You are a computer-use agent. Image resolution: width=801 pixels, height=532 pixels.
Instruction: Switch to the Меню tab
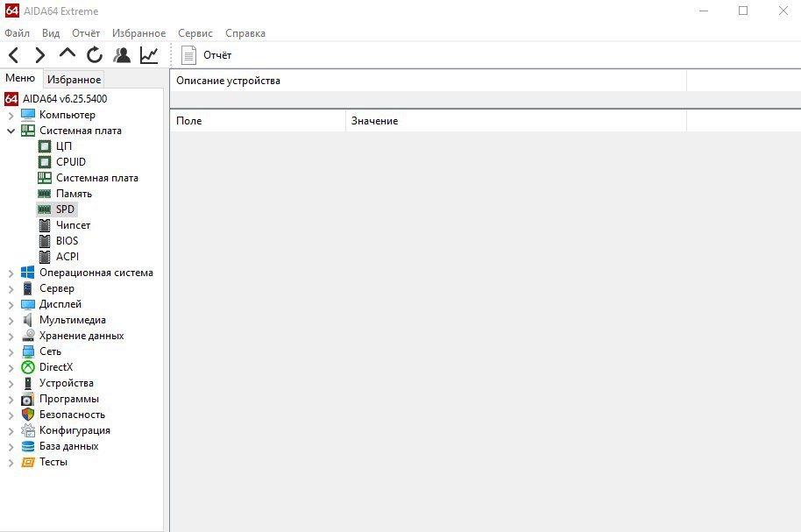pos(20,78)
